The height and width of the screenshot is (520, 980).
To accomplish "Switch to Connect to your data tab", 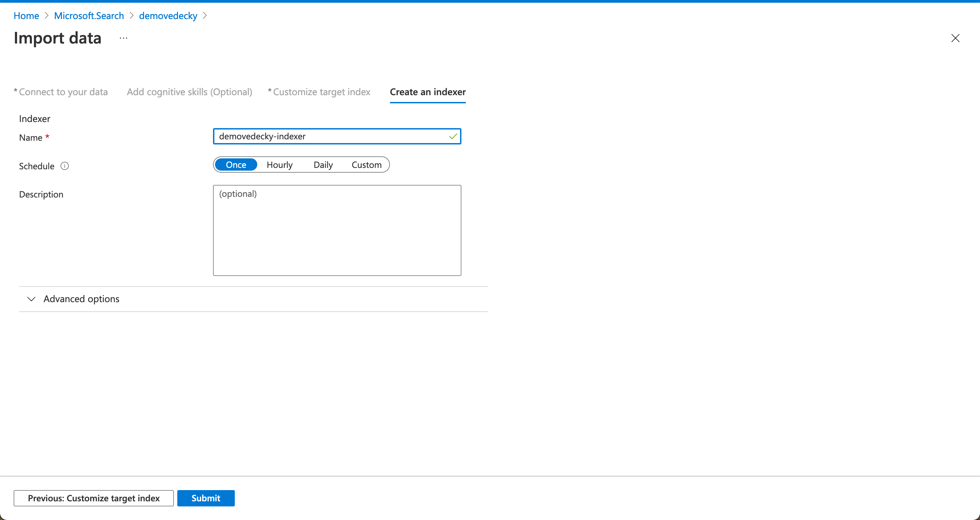I will click(x=63, y=92).
